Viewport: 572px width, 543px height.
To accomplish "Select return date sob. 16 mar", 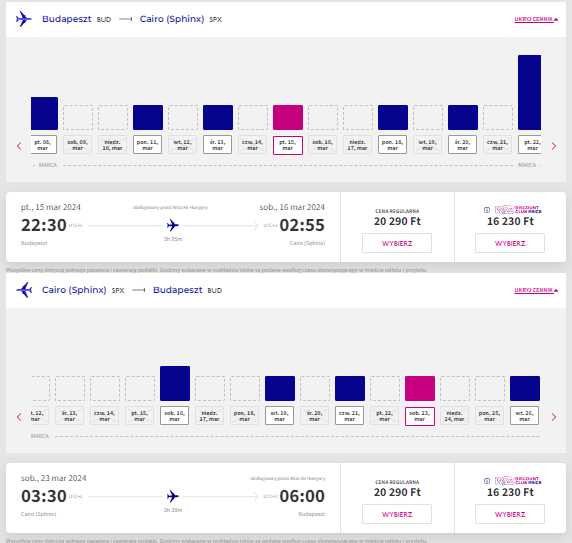I will tap(174, 416).
